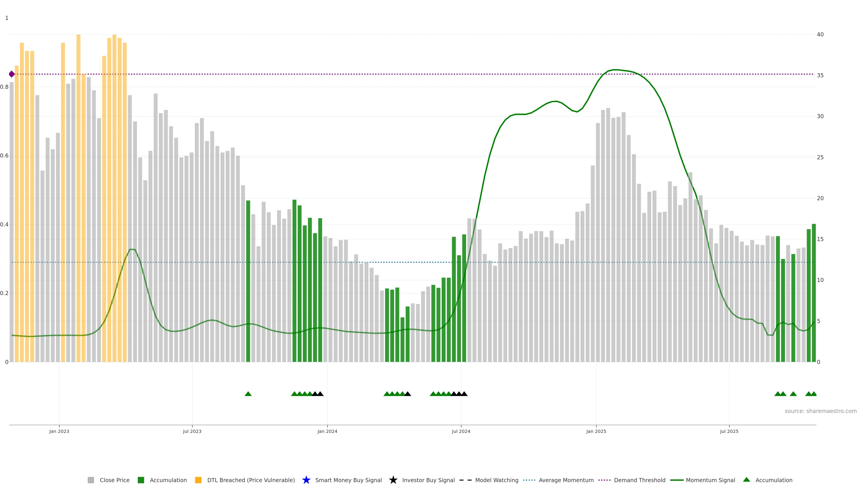Click the orange DTL Breached legend swatch

coord(198,480)
